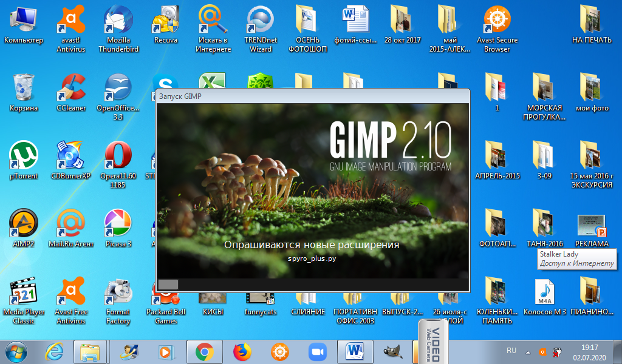Select the МОРСКАЯ ПРОГУЛКА... folder
Viewport: 622px width, 364px height.
tap(544, 96)
